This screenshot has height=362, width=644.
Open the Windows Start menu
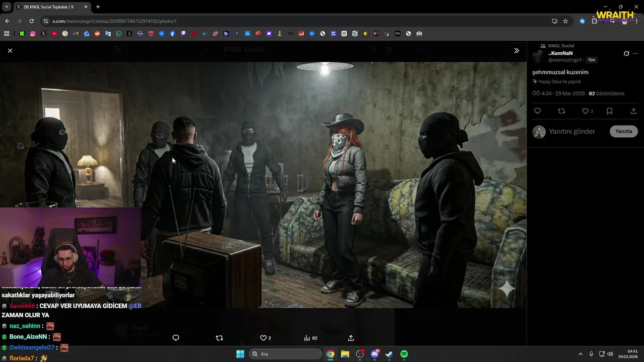[x=240, y=354]
